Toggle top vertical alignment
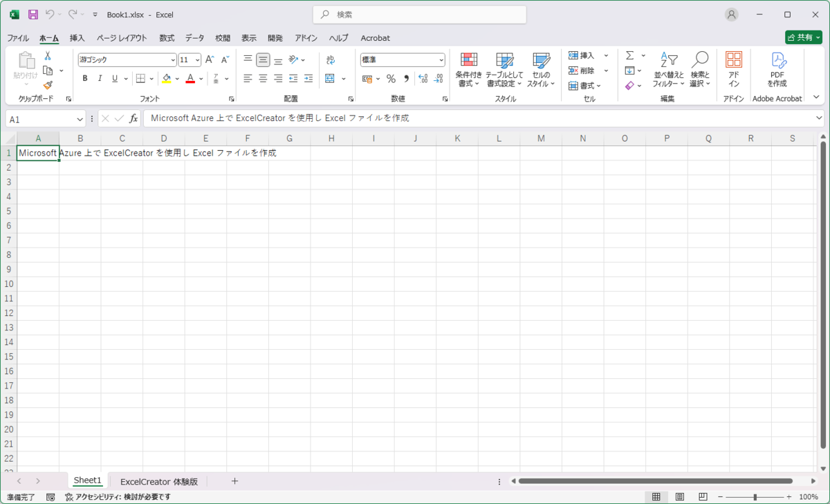830x504 pixels. (248, 60)
